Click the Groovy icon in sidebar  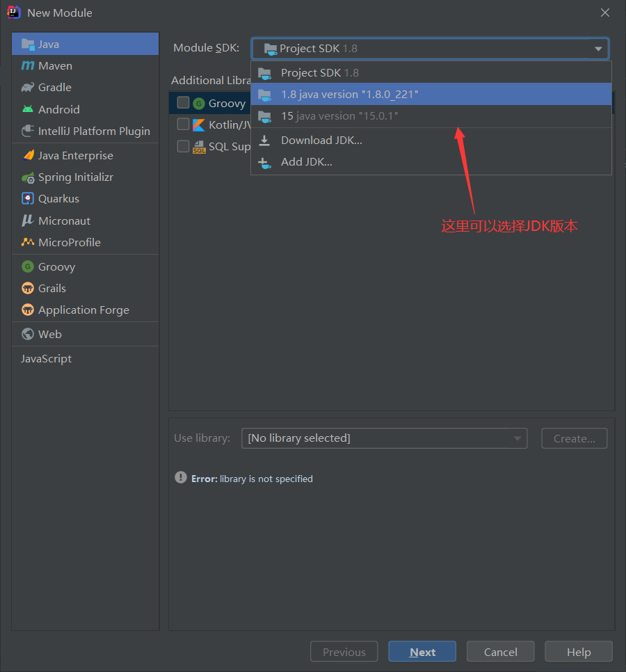point(28,266)
